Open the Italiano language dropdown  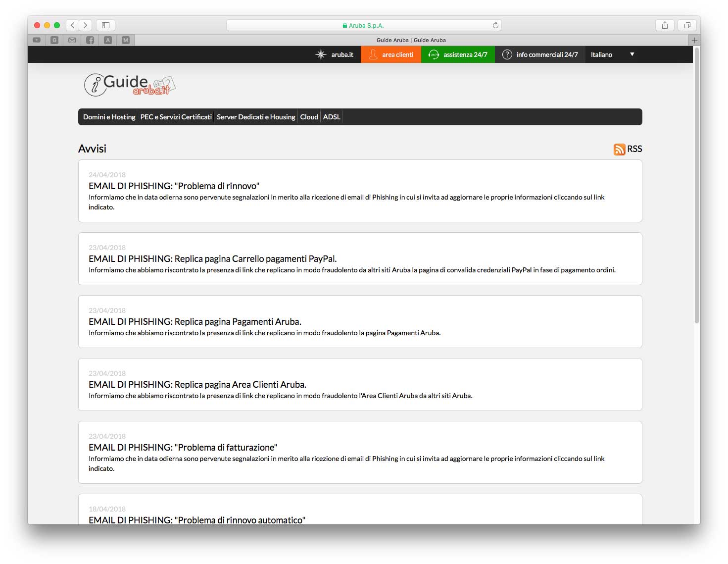(613, 54)
